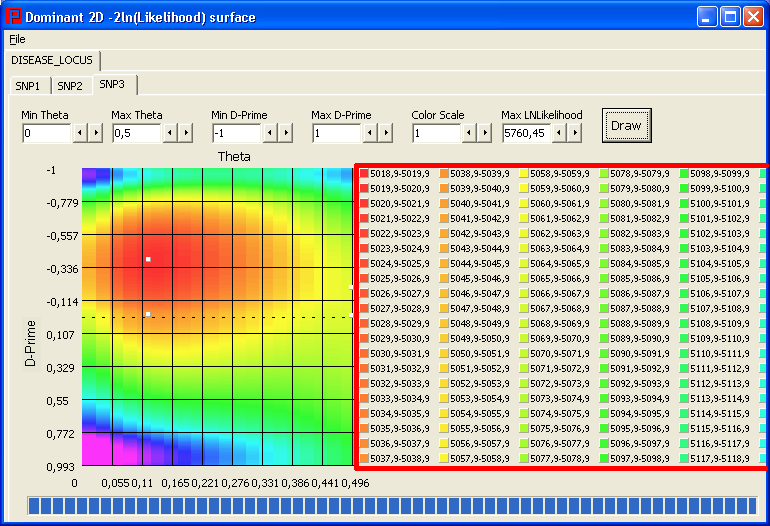770x526 pixels.
Task: Click the Color Scale input field
Action: tap(437, 133)
